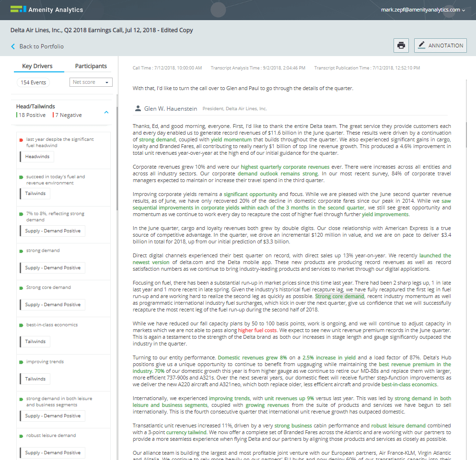Click the Amenity Analytics logo icon
Image resolution: width=476 pixels, height=460 pixels.
tap(18, 9)
